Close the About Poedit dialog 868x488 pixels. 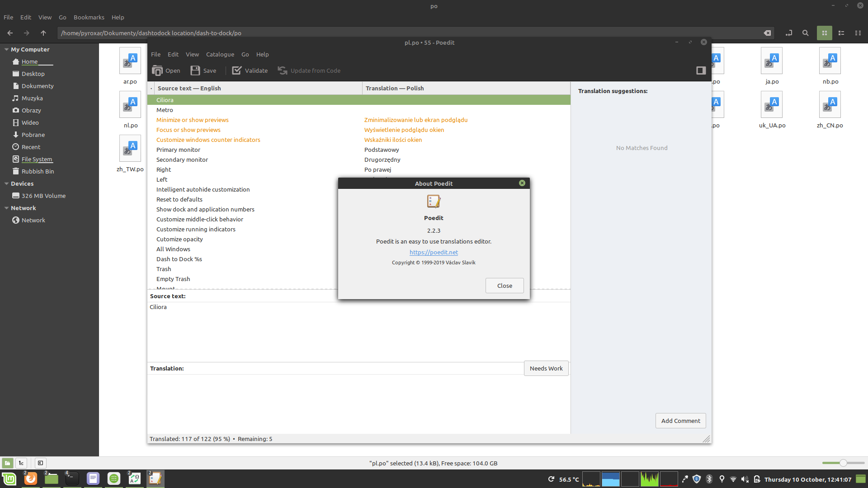(x=505, y=286)
